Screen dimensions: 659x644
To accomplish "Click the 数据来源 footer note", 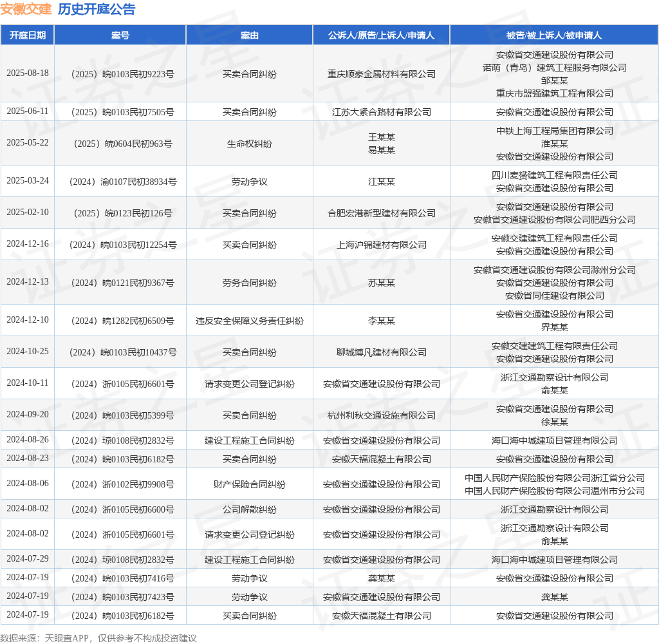I will click(x=98, y=638).
